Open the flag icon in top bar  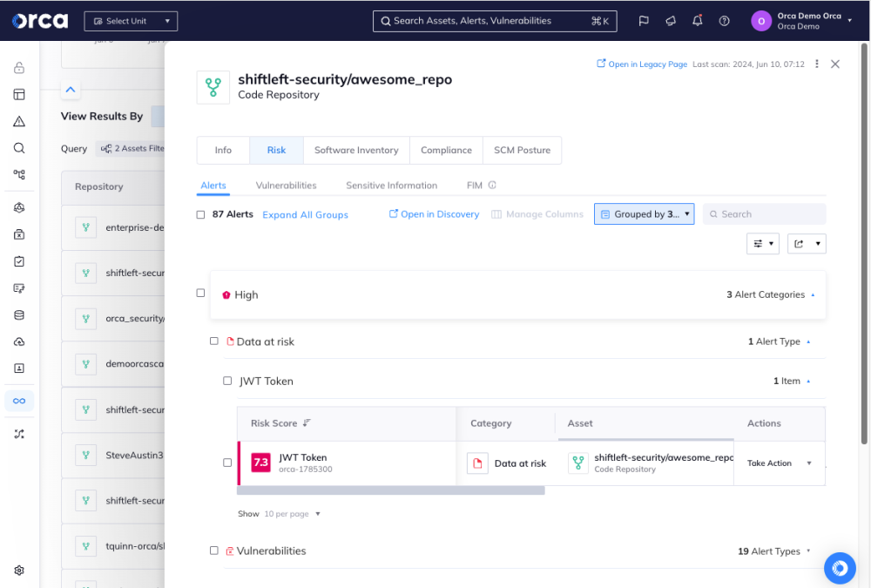[x=644, y=21]
